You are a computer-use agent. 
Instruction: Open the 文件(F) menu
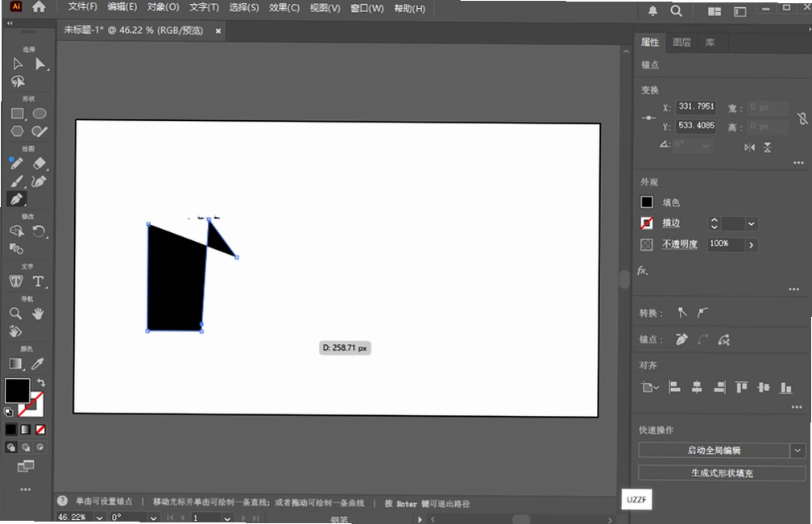click(x=82, y=6)
